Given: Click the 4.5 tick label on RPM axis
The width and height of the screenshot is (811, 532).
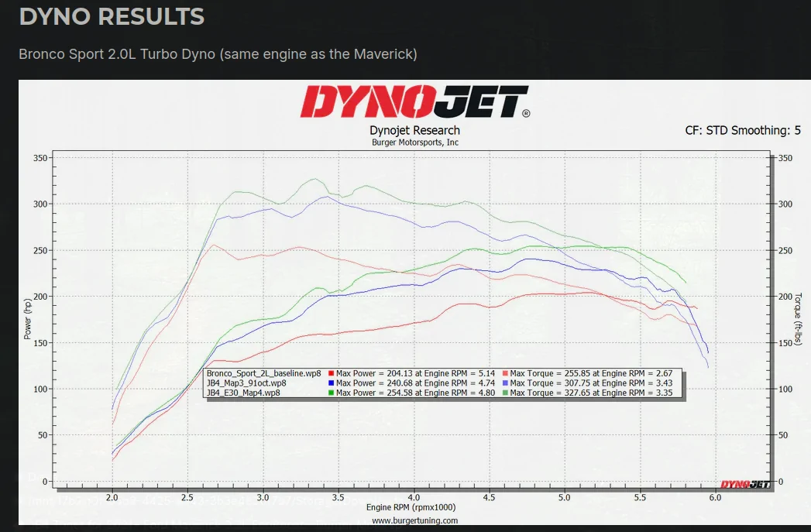Looking at the screenshot, I should click(489, 497).
